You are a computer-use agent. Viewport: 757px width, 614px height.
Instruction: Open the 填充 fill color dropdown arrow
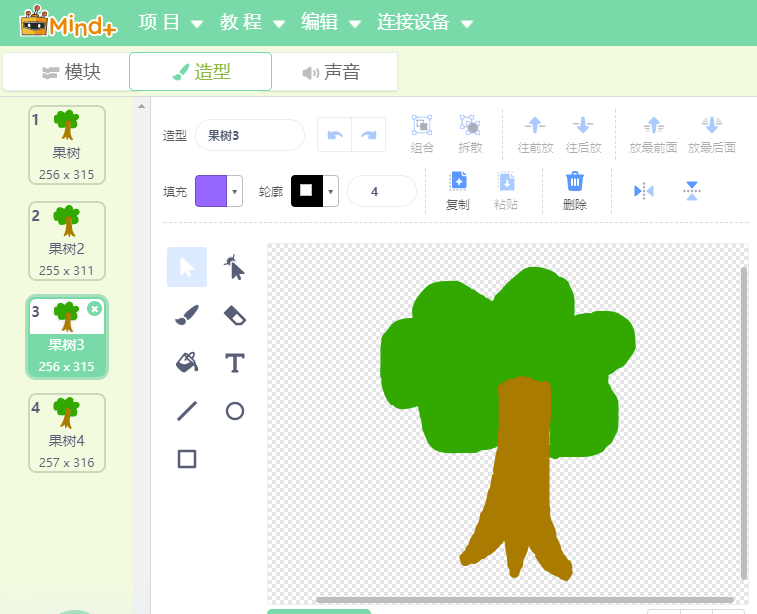tap(235, 191)
